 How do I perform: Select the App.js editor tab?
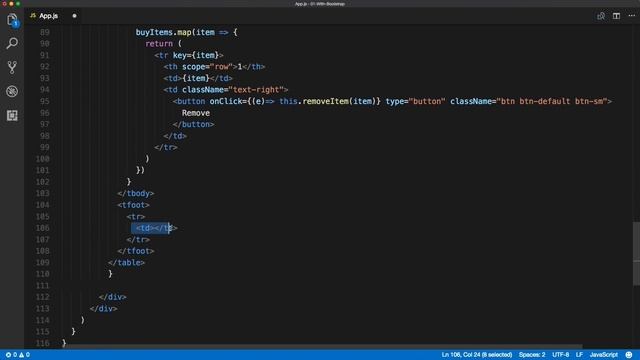pyautogui.click(x=48, y=16)
